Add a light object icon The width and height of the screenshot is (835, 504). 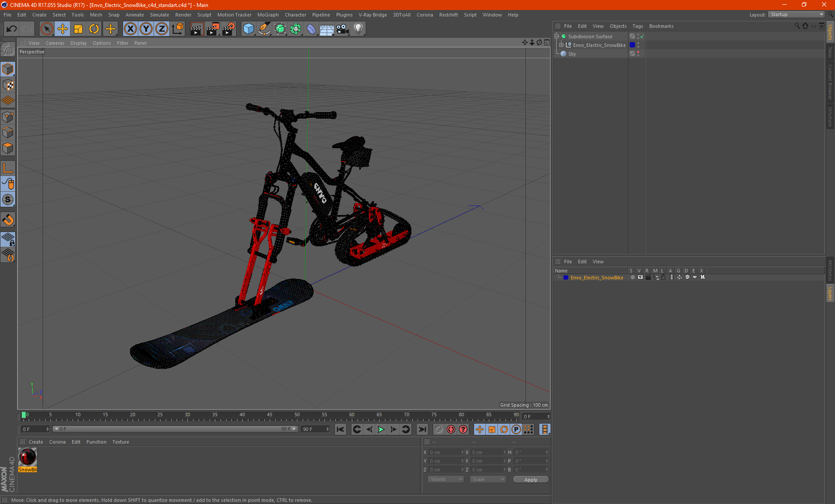[x=358, y=29]
